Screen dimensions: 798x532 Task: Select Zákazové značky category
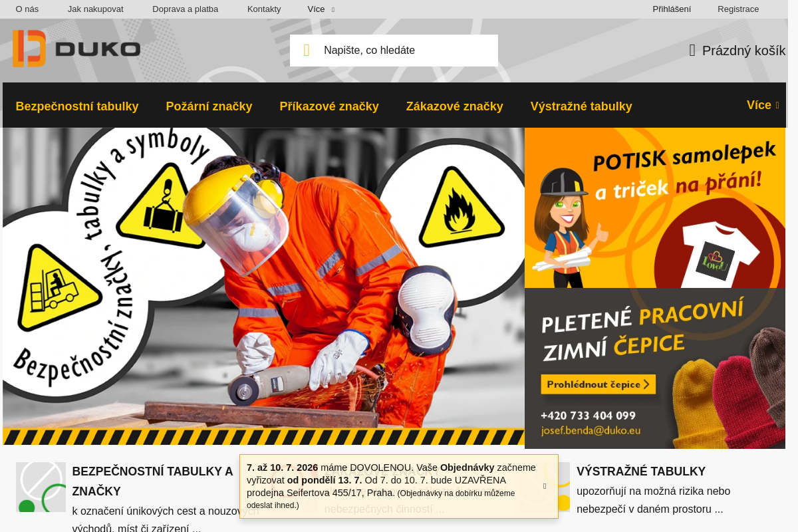point(455,106)
